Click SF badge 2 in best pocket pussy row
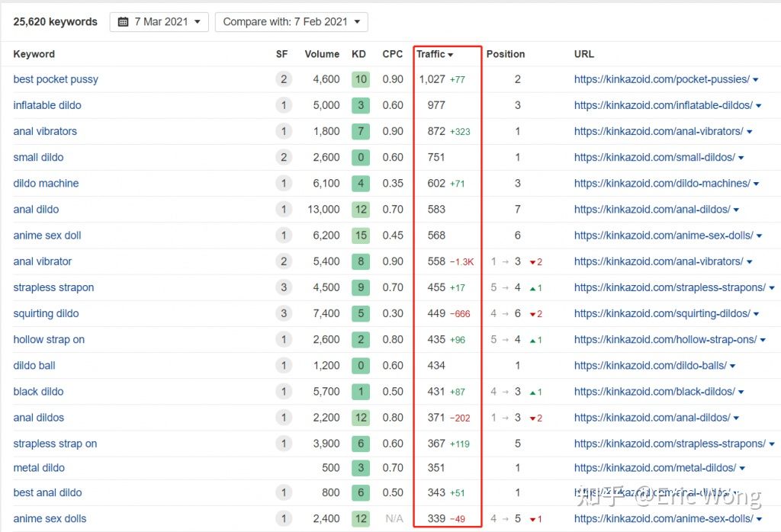Screen dimensions: 781x532 click(284, 79)
